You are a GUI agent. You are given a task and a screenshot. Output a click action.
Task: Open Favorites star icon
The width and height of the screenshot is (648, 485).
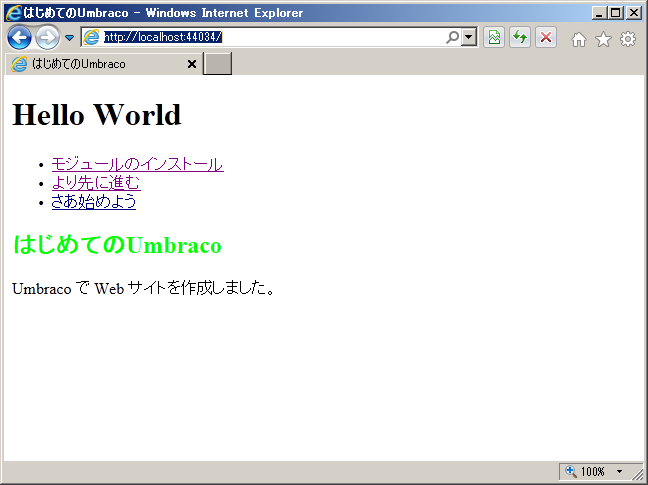coord(603,39)
